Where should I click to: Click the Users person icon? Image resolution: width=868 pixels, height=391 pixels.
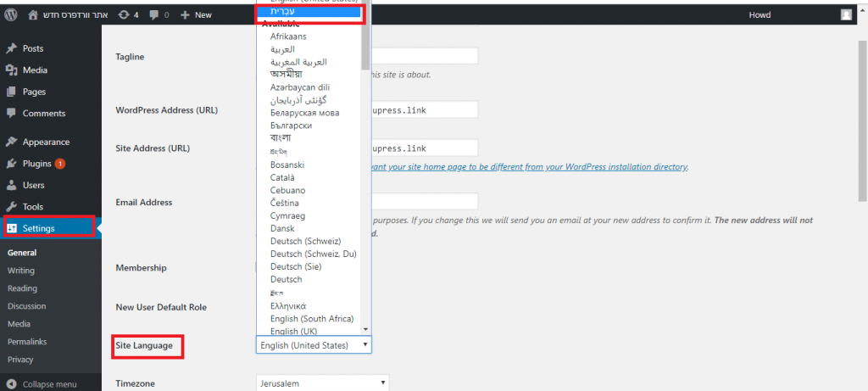[x=12, y=185]
